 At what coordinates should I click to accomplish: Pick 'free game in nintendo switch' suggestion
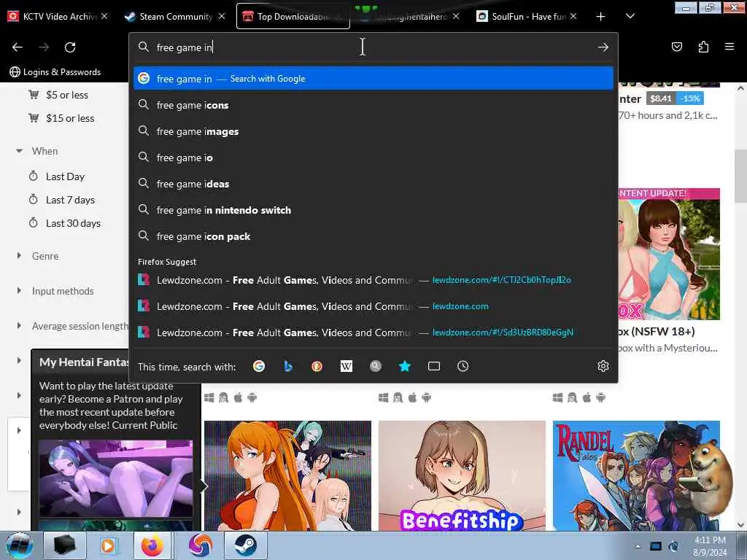373,210
